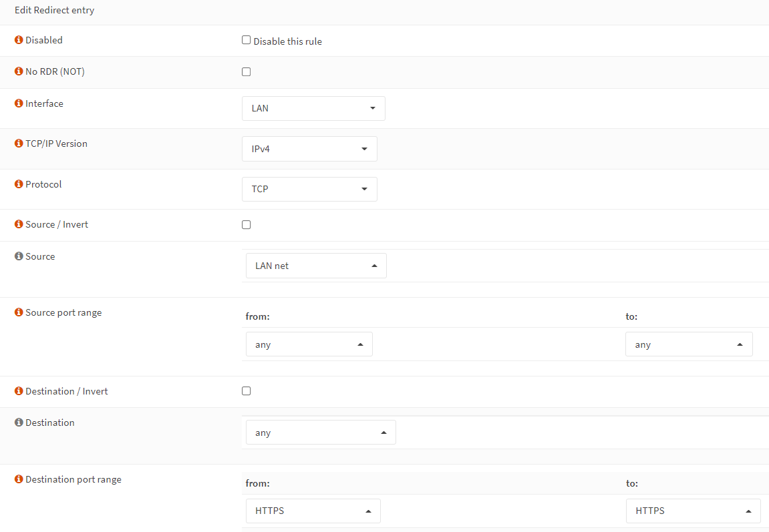Click the info icon next to No RDR (NOT)
The image size is (769, 532).
pyautogui.click(x=19, y=71)
